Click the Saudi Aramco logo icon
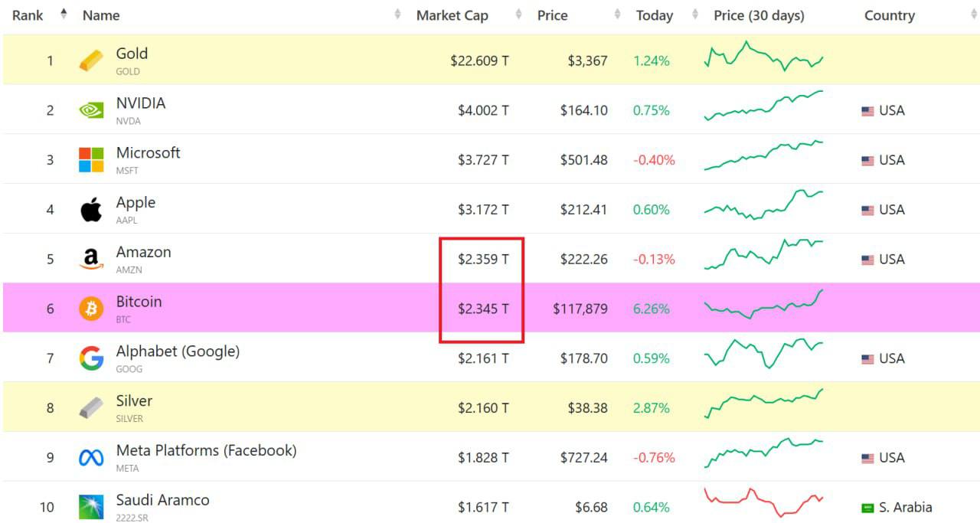 91,507
